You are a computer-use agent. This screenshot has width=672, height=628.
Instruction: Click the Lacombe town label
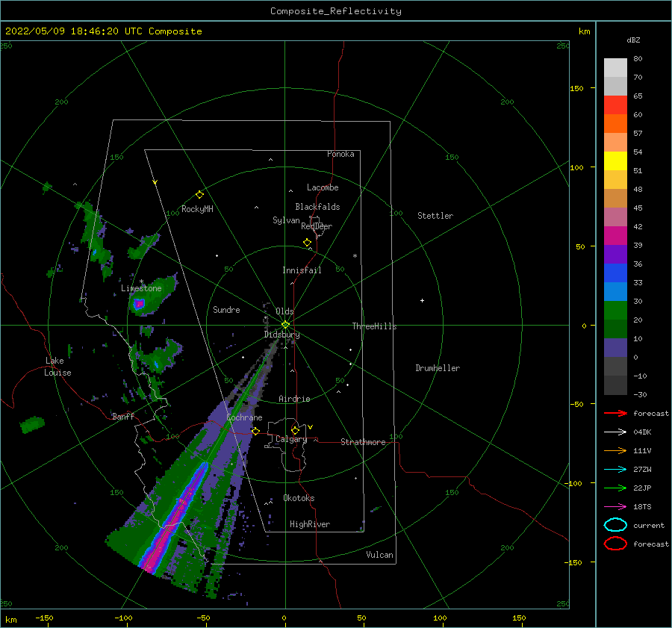(323, 187)
